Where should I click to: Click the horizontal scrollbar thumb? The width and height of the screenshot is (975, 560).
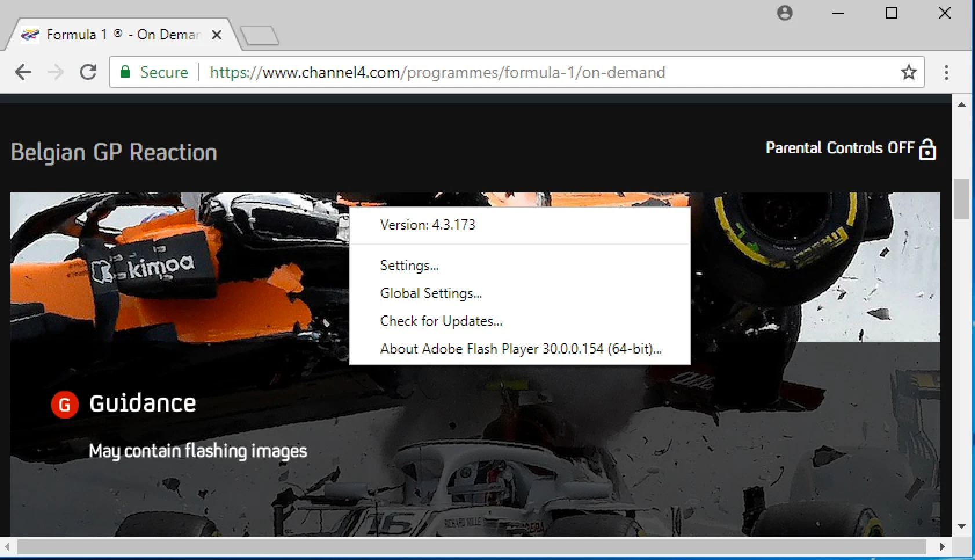tap(471, 546)
